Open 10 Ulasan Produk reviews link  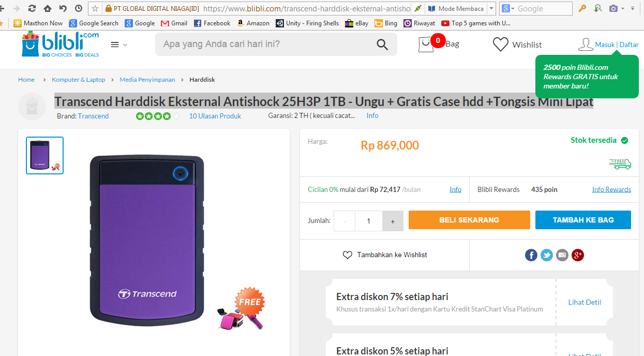215,116
